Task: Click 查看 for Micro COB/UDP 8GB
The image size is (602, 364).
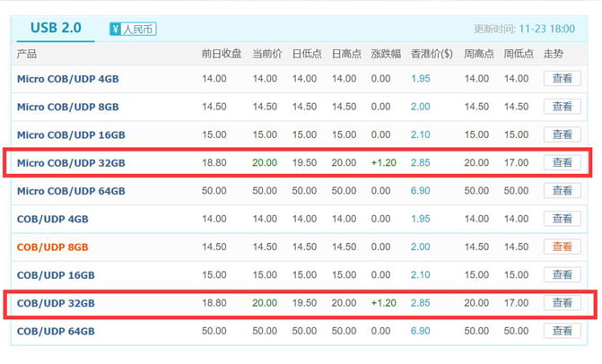Action: pos(562,107)
